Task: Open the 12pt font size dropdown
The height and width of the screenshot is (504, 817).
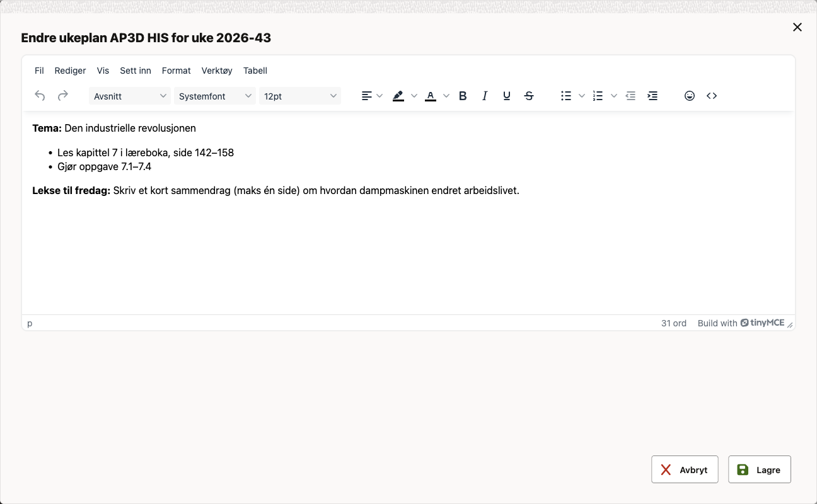Action: click(300, 96)
